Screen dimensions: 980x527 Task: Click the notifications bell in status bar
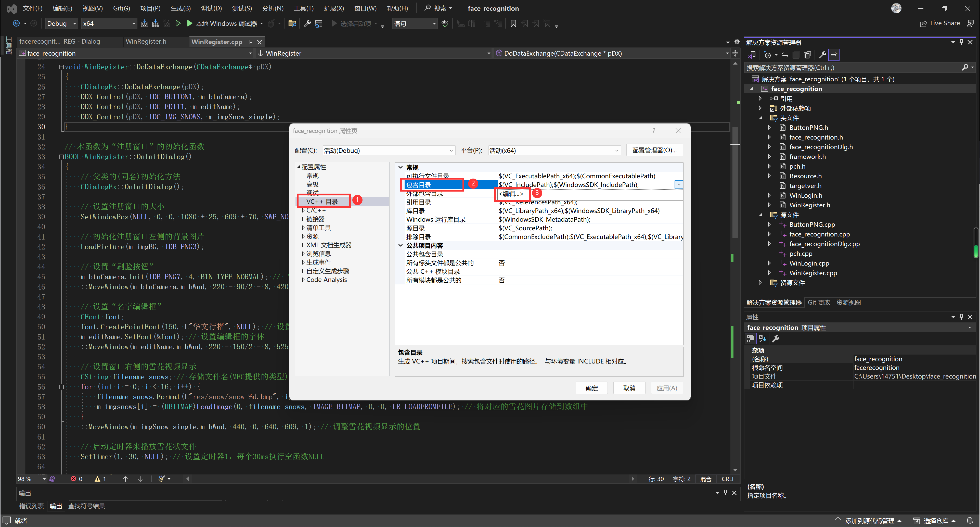pyautogui.click(x=970, y=520)
